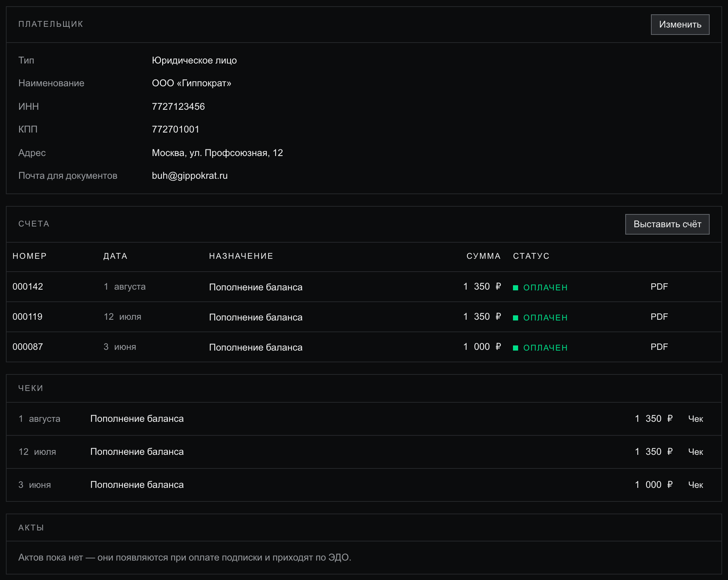Click the НОМЕР column header

tap(30, 256)
